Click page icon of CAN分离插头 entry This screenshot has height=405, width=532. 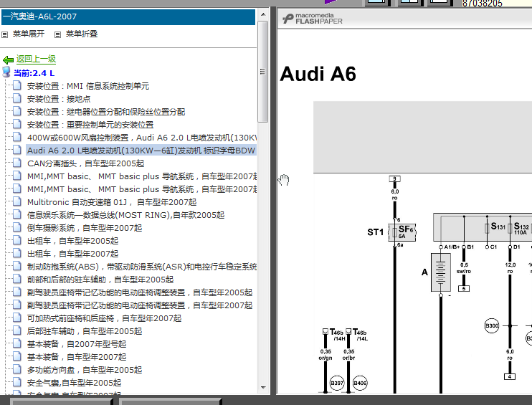point(17,163)
